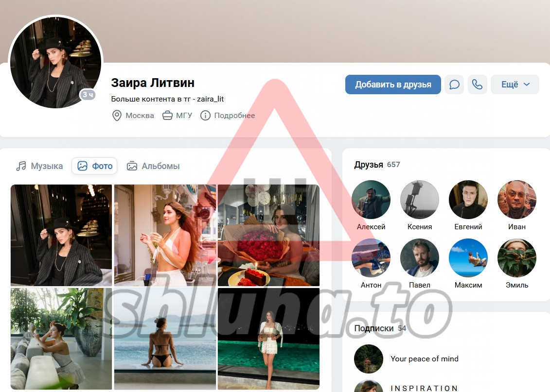Switch to the Музыка tab
Image resolution: width=550 pixels, height=392 pixels.
40,166
